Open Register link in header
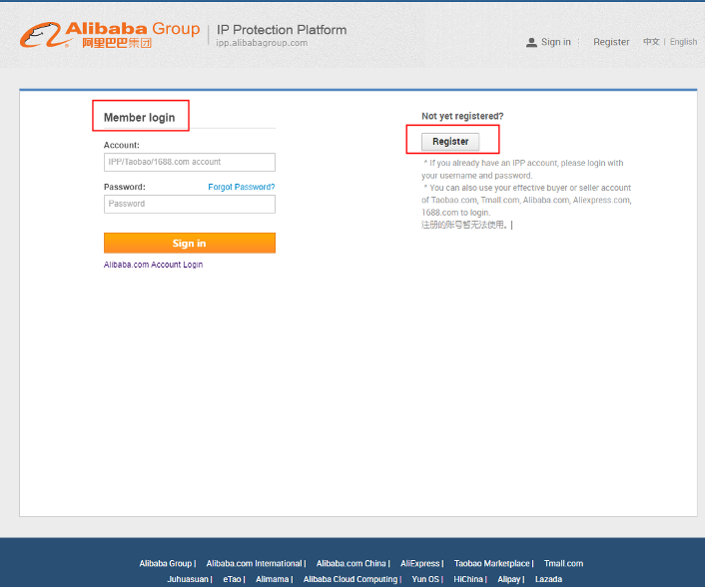Image resolution: width=705 pixels, height=588 pixels. 611,42
